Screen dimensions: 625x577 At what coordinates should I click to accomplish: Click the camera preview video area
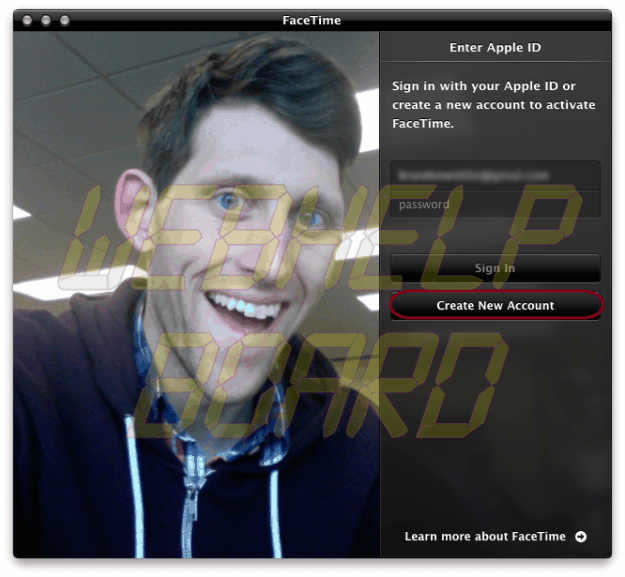(x=197, y=294)
